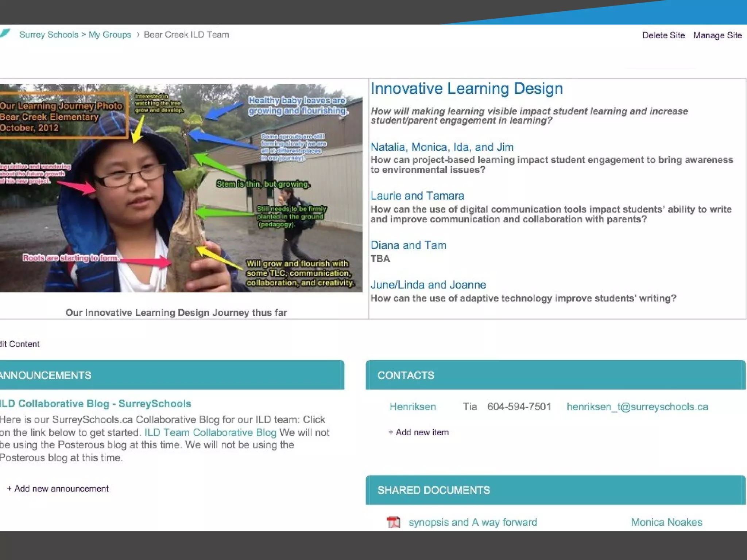Follow ILD Team Collaborative Blog link
This screenshot has width=747, height=560.
click(x=210, y=432)
